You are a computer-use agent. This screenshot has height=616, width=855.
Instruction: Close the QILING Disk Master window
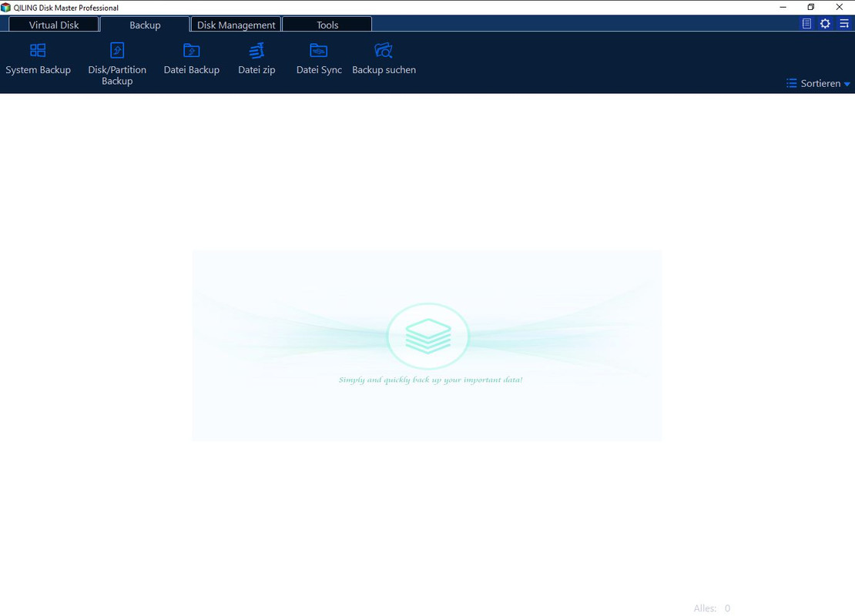pos(839,7)
